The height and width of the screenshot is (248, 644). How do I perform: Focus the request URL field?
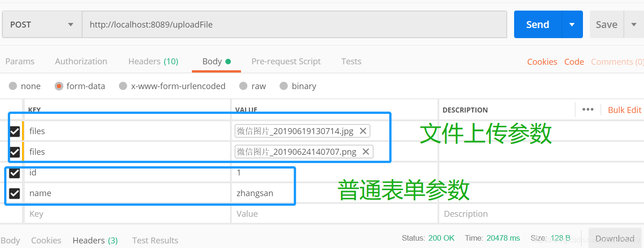click(294, 24)
